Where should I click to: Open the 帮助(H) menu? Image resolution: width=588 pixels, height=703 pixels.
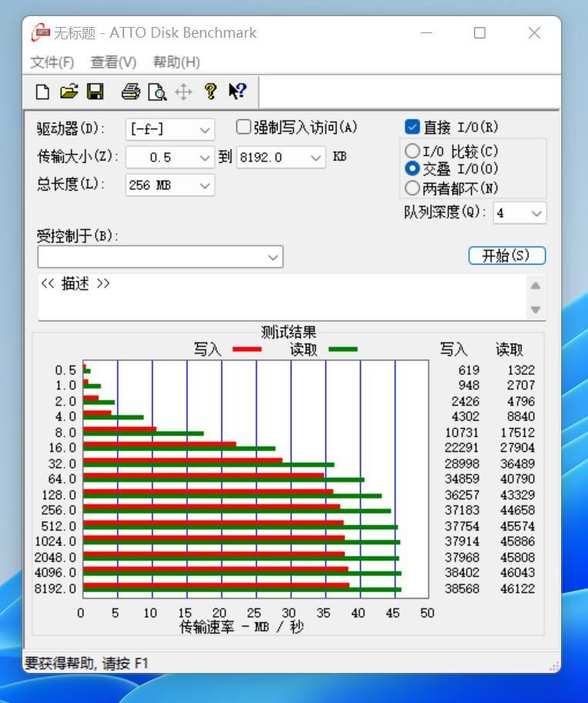click(176, 62)
